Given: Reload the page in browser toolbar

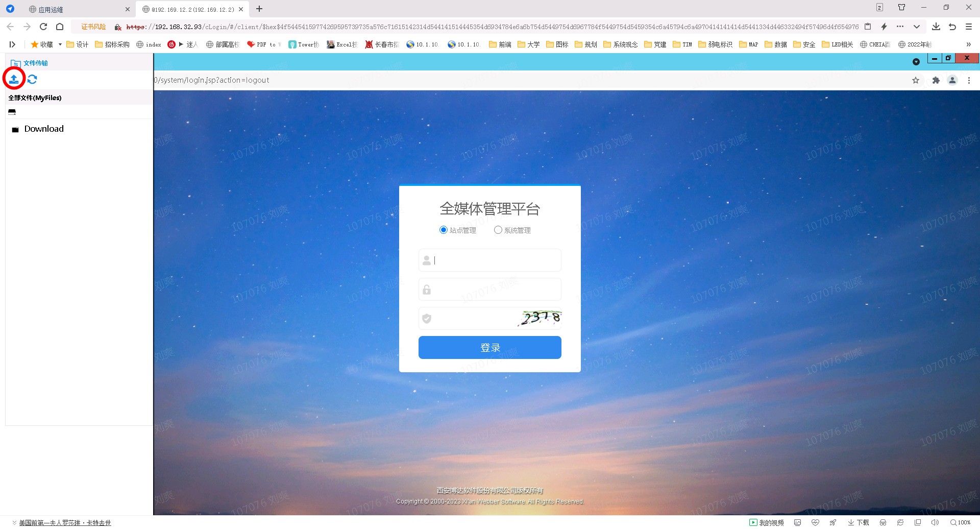Looking at the screenshot, I should click(x=43, y=27).
